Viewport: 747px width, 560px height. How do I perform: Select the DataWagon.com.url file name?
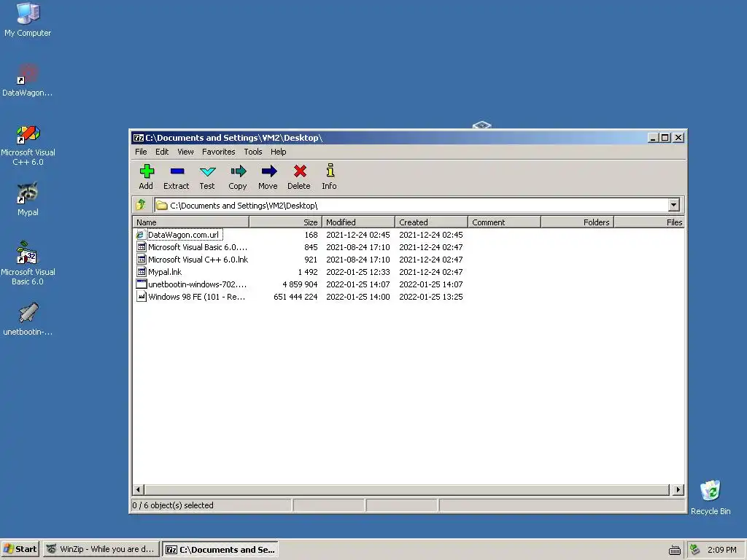pyautogui.click(x=184, y=235)
